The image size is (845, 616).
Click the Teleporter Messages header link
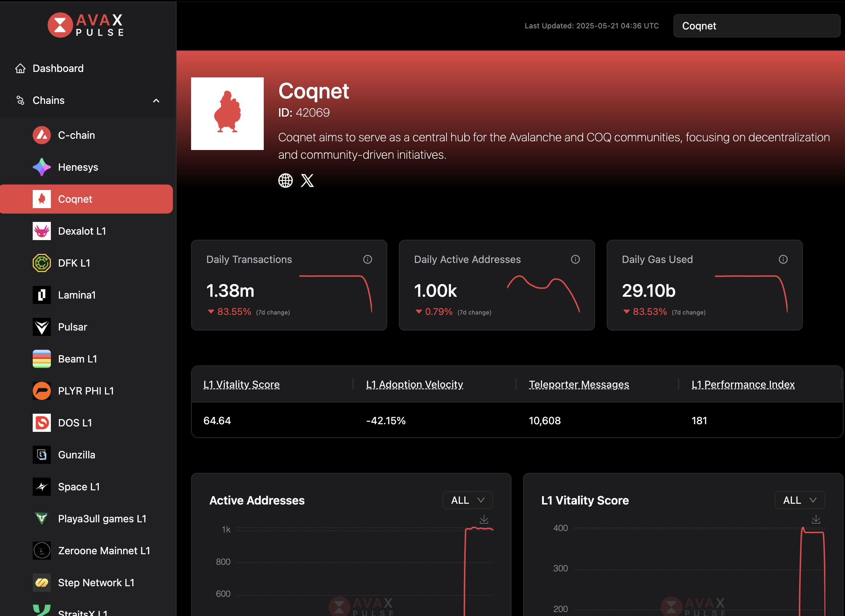tap(579, 384)
